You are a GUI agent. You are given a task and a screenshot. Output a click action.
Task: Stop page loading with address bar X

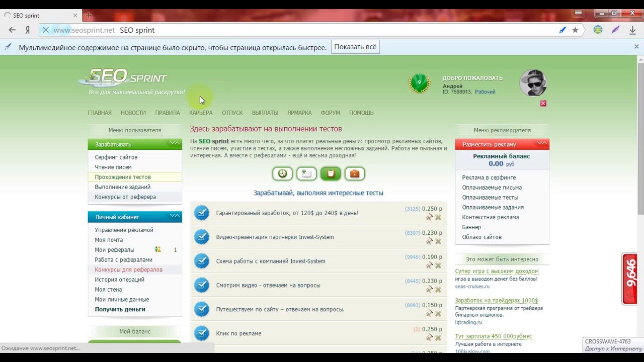click(45, 30)
